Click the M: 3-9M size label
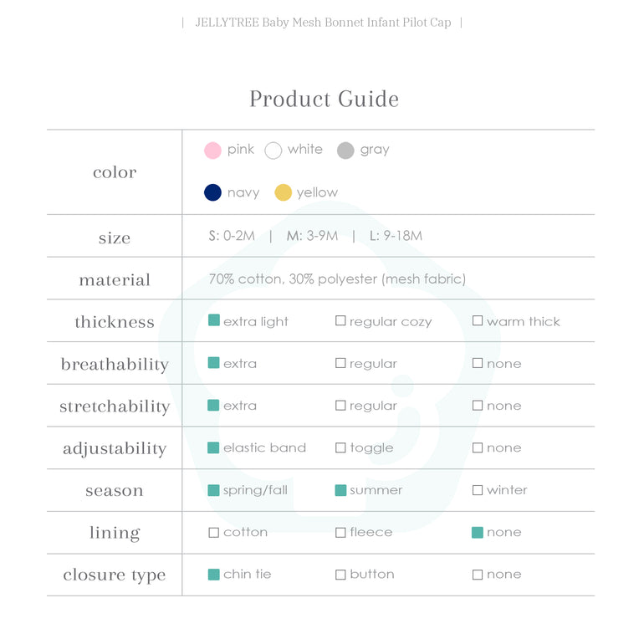 [x=312, y=236]
